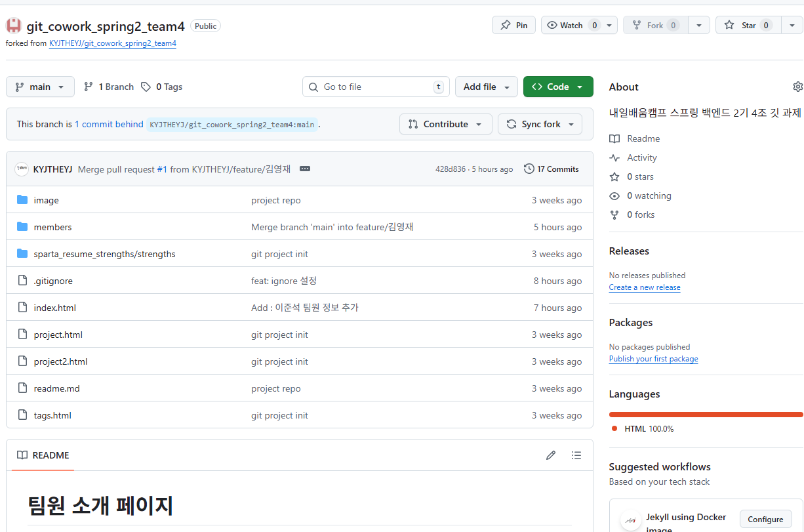
Task: Click the sparta_resume_strengths folder icon
Action: pos(22,254)
